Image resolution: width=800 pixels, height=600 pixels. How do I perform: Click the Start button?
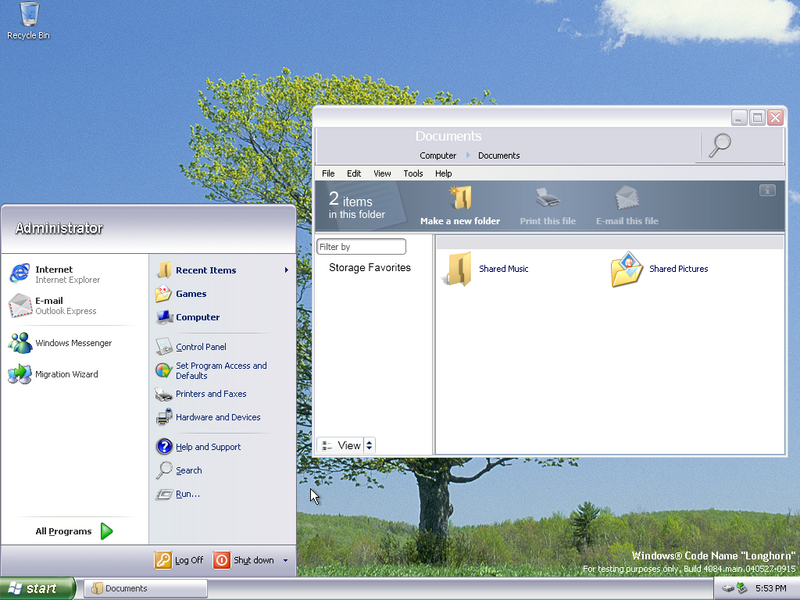pyautogui.click(x=38, y=588)
